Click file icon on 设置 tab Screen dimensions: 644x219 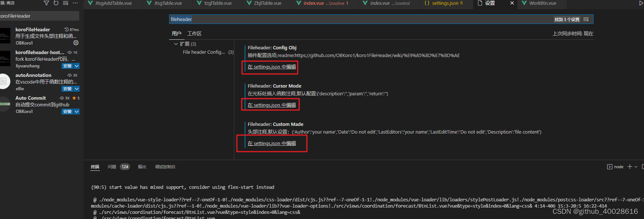point(480,3)
